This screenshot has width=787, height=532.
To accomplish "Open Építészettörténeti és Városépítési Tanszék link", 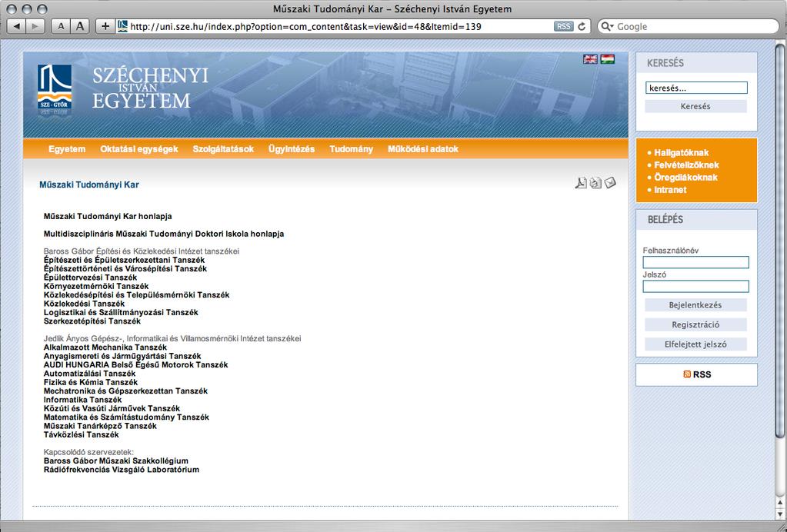I will click(125, 269).
